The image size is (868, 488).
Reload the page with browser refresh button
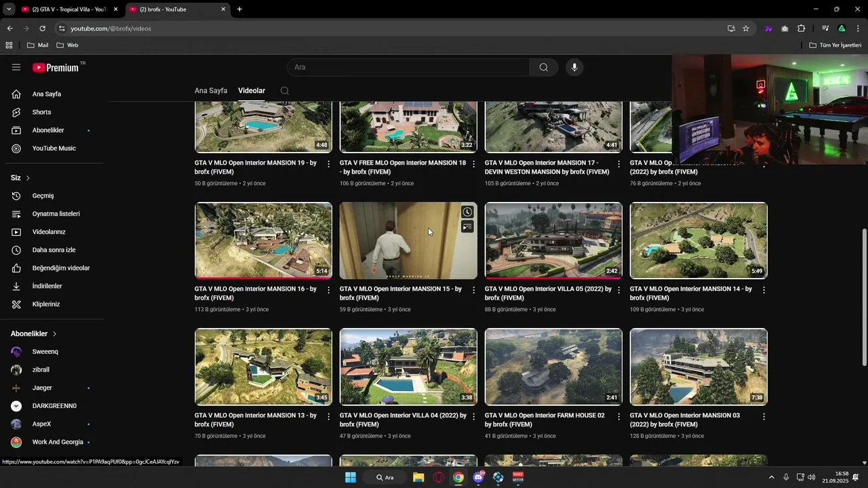42,28
